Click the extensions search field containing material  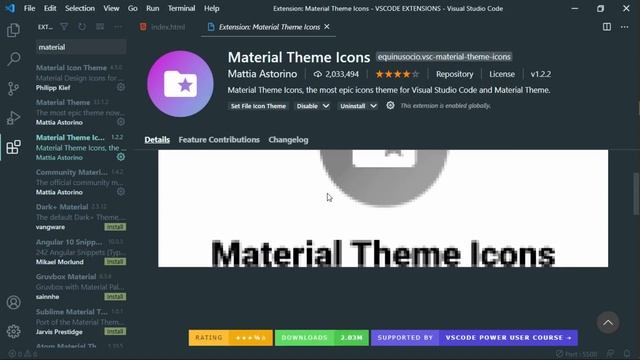81,47
